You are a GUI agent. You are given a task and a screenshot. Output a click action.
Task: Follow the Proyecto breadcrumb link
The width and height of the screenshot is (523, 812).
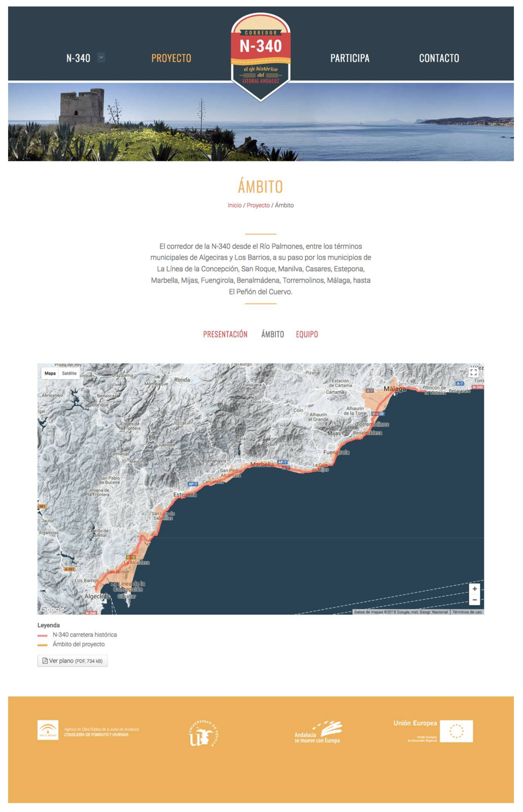pyautogui.click(x=258, y=205)
